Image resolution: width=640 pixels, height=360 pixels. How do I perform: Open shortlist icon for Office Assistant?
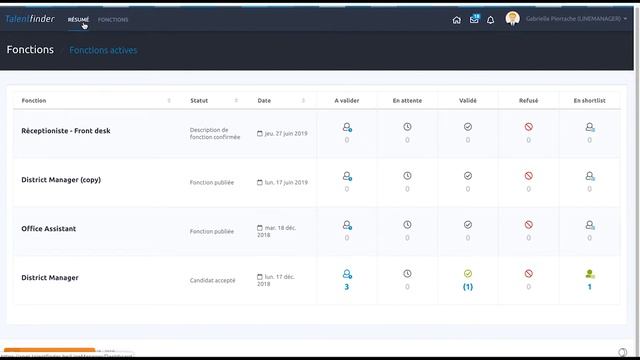coord(590,225)
